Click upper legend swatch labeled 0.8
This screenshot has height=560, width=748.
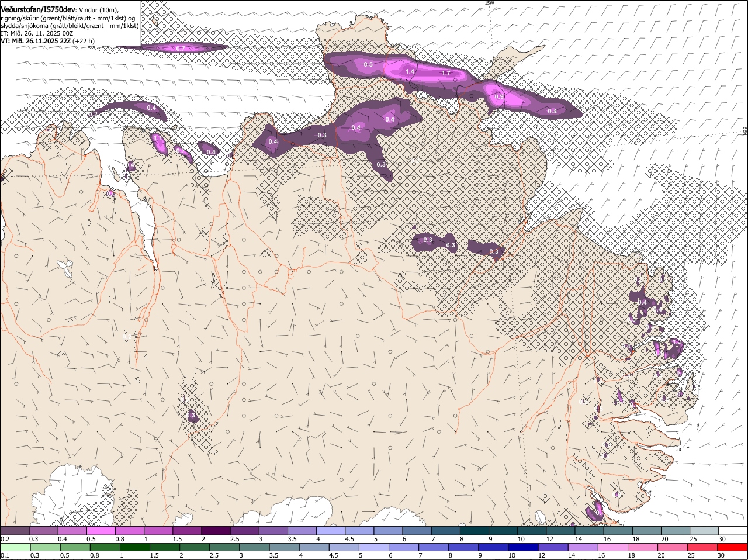tap(129, 530)
